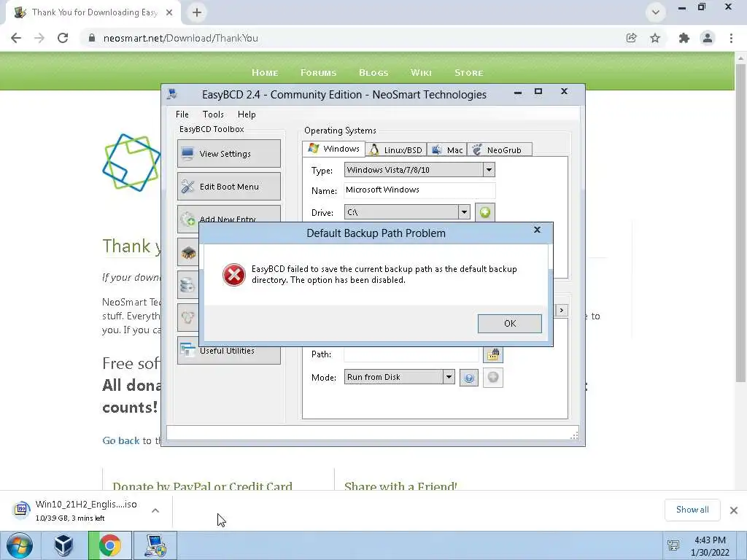Screen dimensions: 747x560
Task: Close the Chrome downloads bar
Action: (734, 510)
